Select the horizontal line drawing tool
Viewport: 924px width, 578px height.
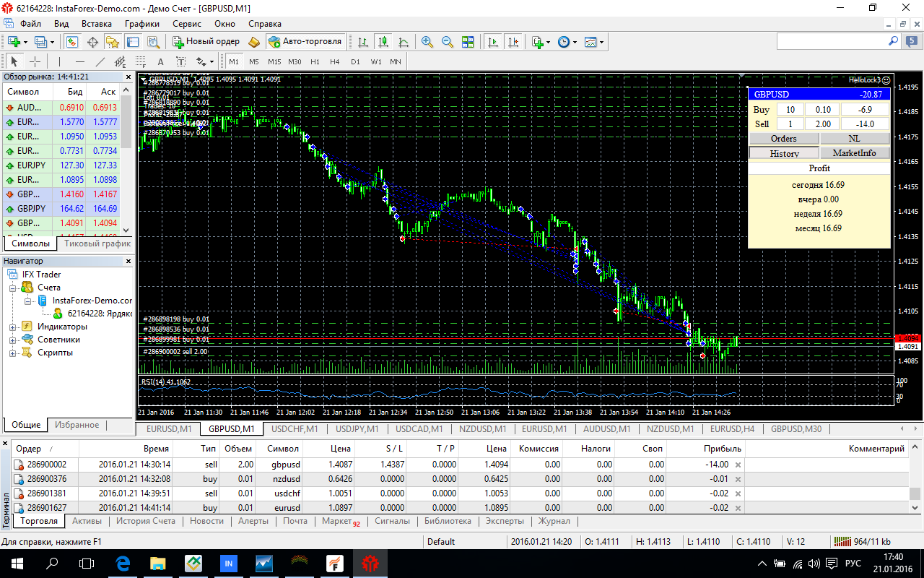79,61
